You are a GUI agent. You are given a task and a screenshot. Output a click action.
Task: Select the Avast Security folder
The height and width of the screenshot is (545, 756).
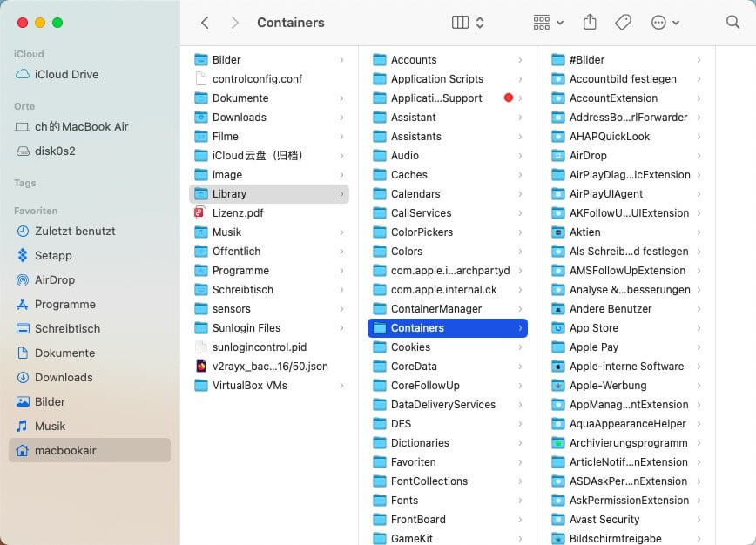[x=626, y=520]
